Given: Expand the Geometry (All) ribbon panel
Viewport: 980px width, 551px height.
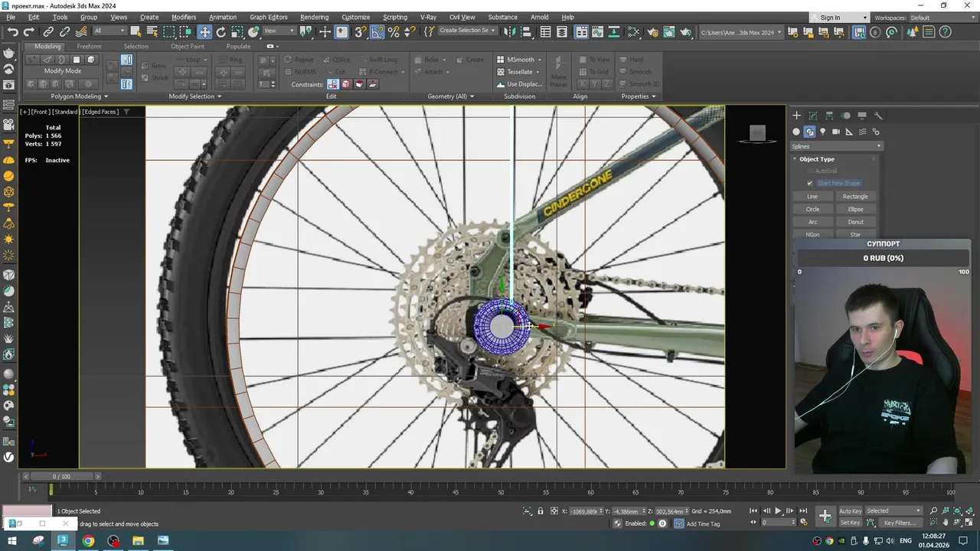Looking at the screenshot, I should tap(450, 96).
